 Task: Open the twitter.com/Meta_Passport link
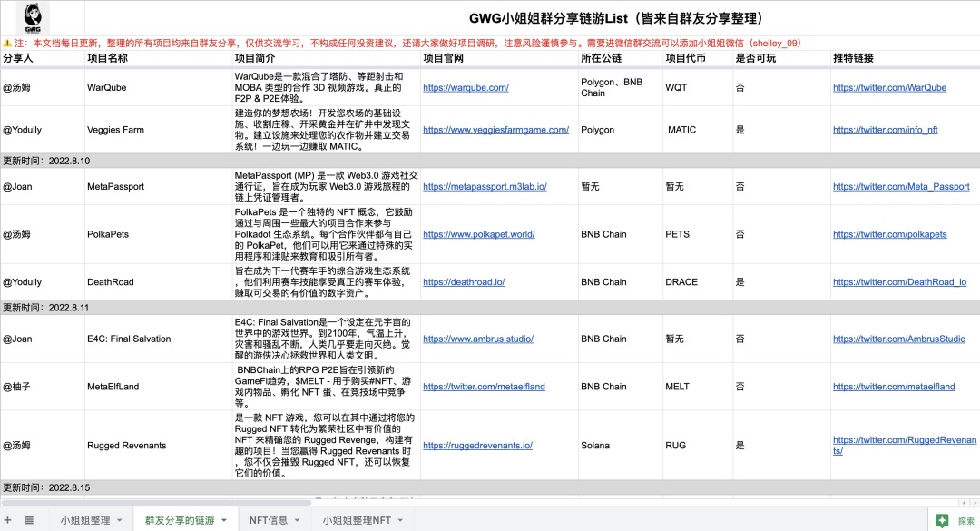coord(901,186)
